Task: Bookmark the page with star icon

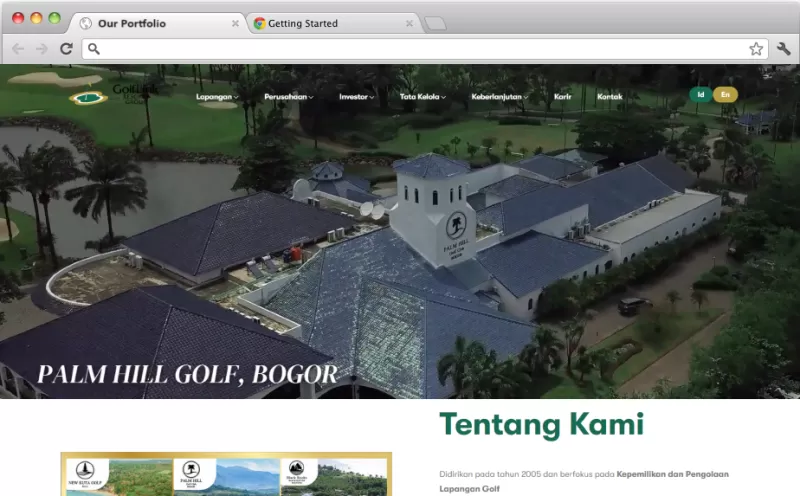Action: point(756,48)
